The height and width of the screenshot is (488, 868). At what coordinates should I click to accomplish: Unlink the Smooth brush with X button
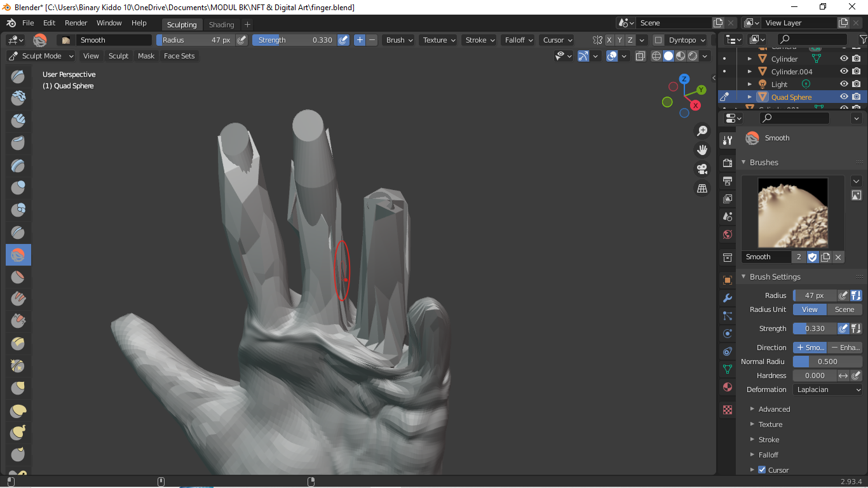click(x=838, y=257)
